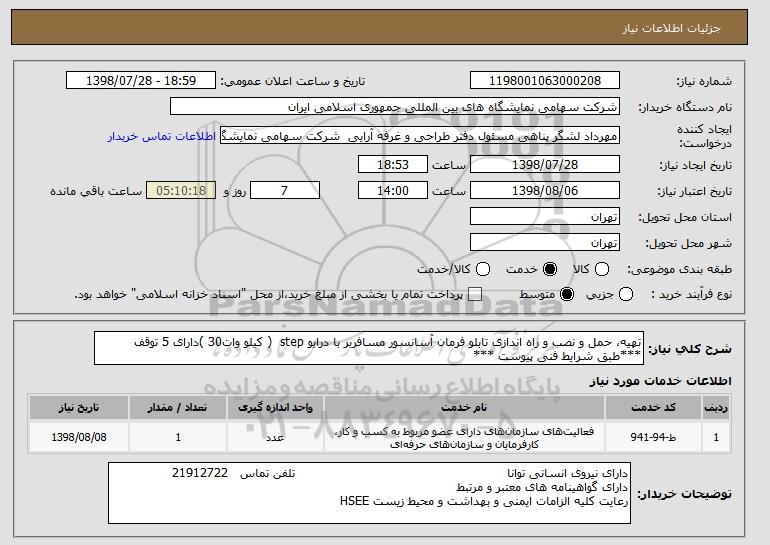Click the تعداد / مقدار column header
The height and width of the screenshot is (545, 770).
coord(178,408)
